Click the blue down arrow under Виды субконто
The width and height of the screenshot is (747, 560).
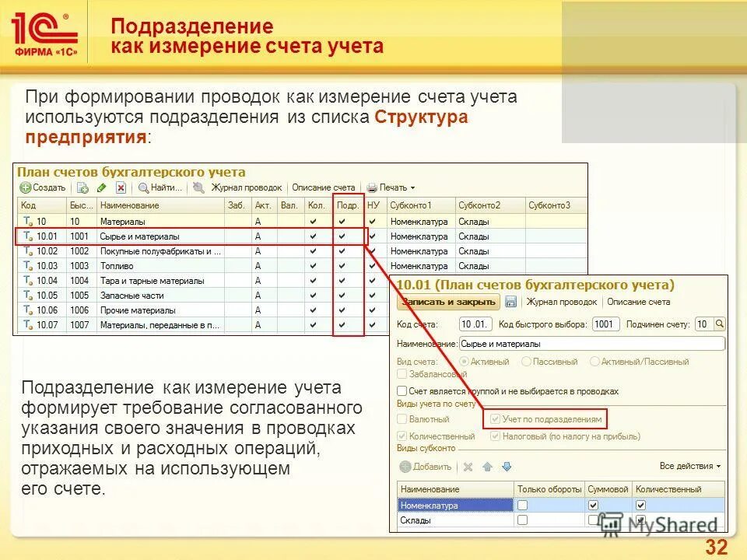507,466
